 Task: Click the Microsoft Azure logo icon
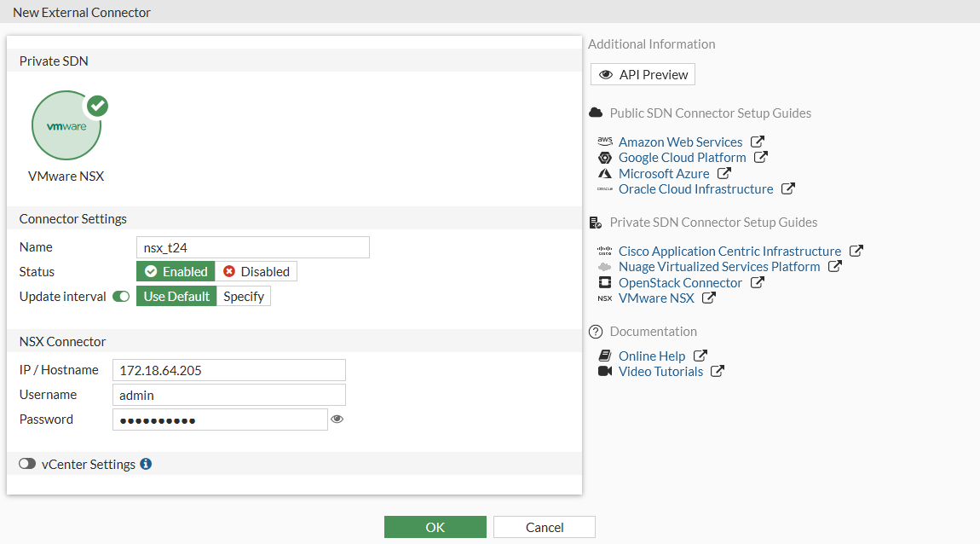pyautogui.click(x=605, y=173)
